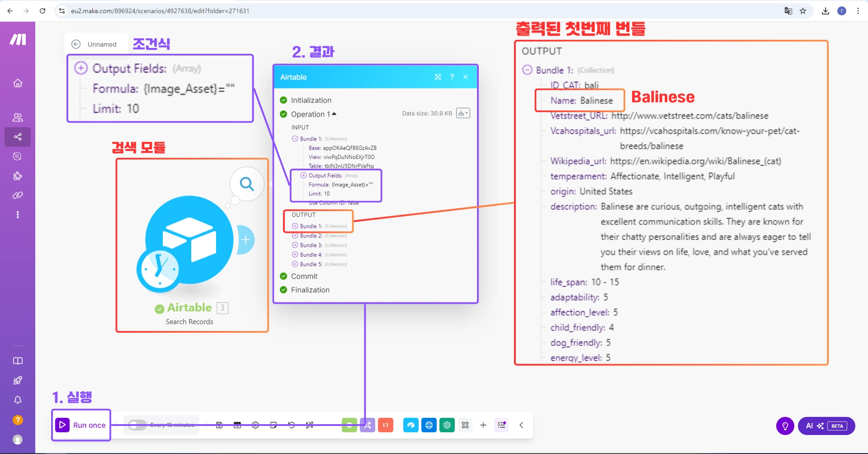Click the save scenario icon in toolbar
This screenshot has width=868, height=454.
[219, 425]
